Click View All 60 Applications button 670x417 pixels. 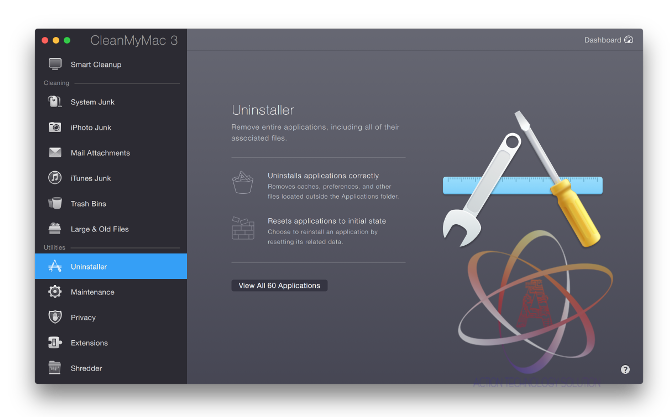pos(279,285)
